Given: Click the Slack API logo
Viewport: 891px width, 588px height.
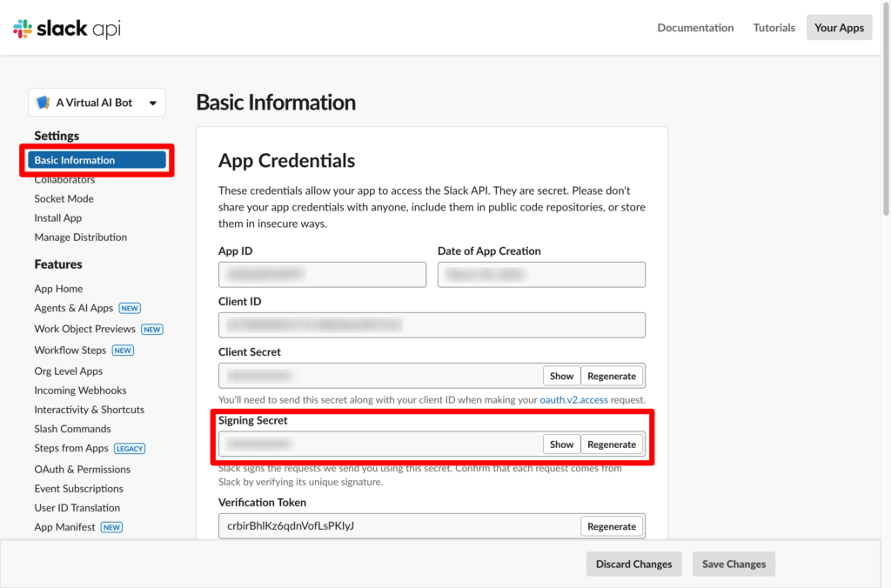Looking at the screenshot, I should point(67,29).
